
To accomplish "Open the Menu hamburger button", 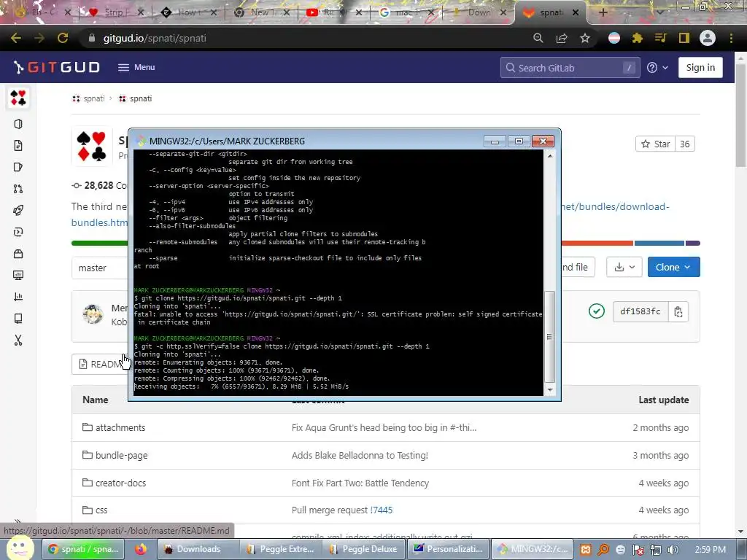I will (136, 67).
